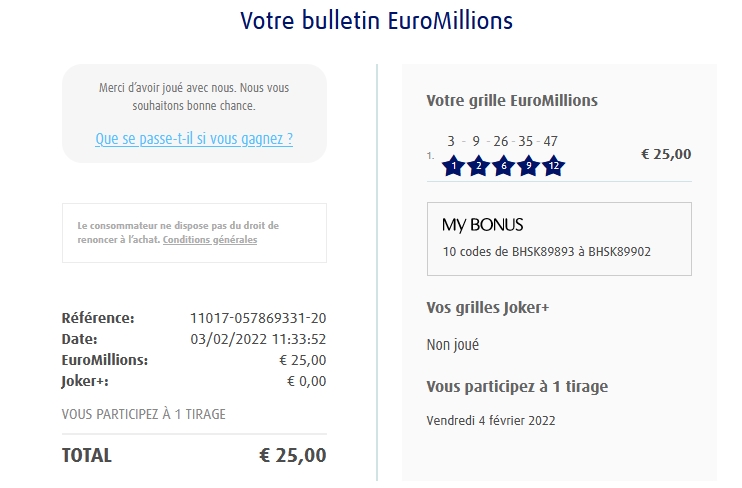Viewport: 742px width, 488px height.
Task: Open the Conditions générales link
Action: click(210, 240)
